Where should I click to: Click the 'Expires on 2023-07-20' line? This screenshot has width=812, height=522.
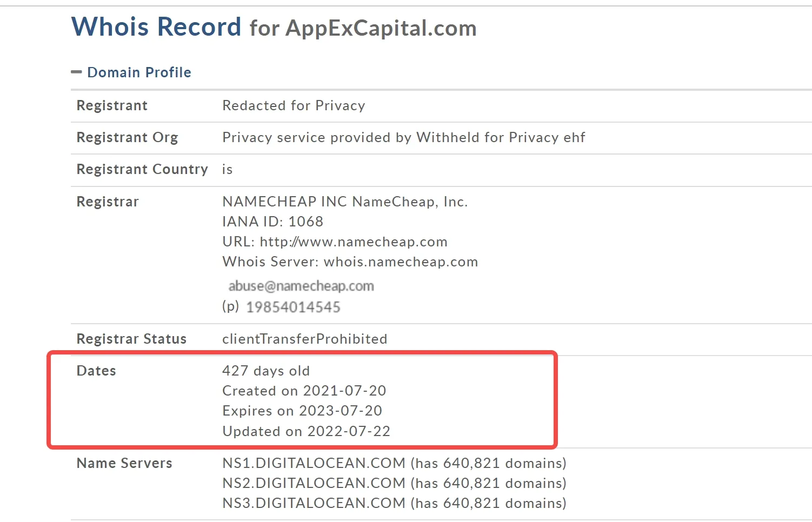click(x=302, y=411)
